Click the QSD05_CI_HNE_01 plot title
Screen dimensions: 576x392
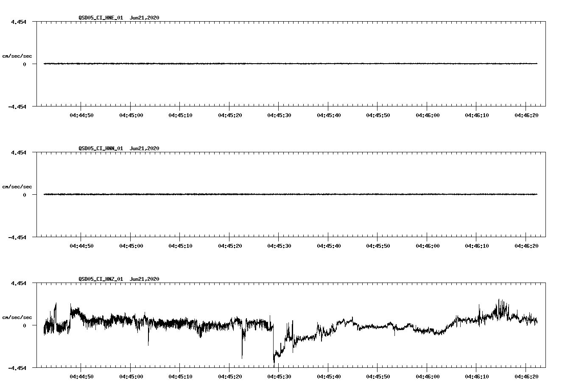pyautogui.click(x=119, y=17)
